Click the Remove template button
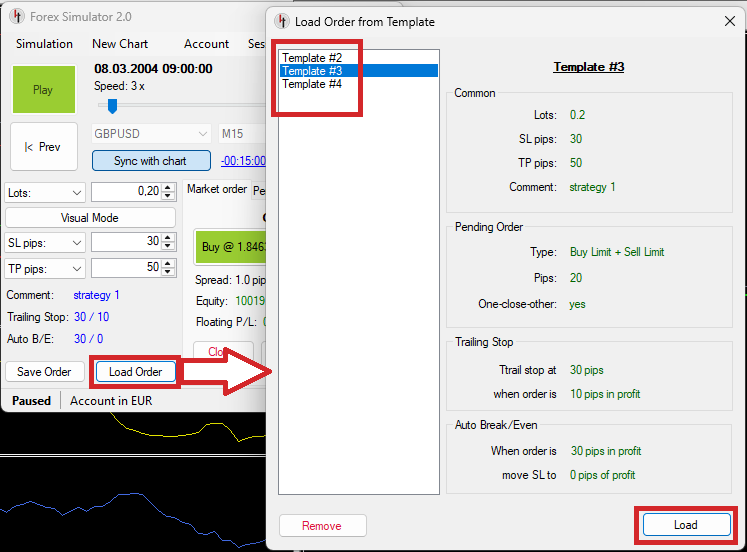The width and height of the screenshot is (747, 552). coord(322,526)
